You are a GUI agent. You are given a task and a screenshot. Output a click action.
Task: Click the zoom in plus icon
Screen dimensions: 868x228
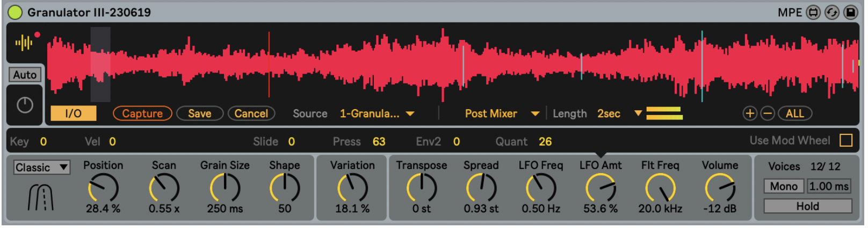click(750, 113)
